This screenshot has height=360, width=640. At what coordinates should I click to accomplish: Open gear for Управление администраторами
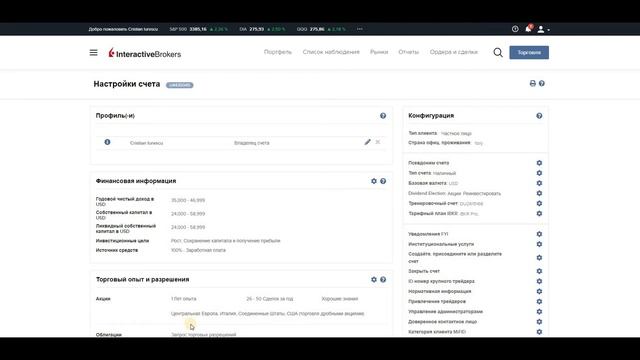[539, 311]
